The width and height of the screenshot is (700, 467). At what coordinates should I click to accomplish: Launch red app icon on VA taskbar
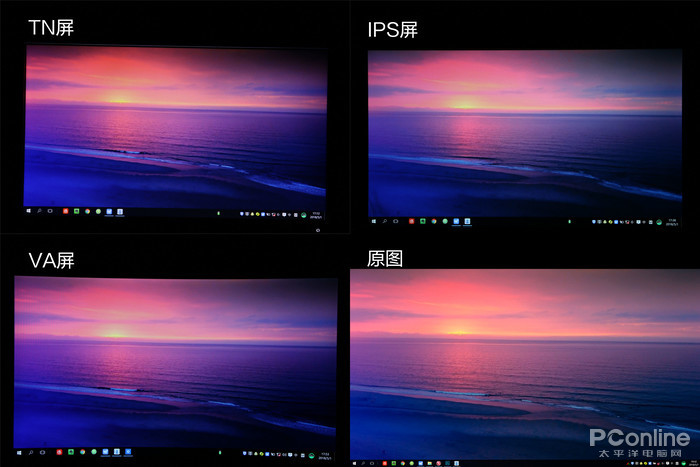point(59,452)
